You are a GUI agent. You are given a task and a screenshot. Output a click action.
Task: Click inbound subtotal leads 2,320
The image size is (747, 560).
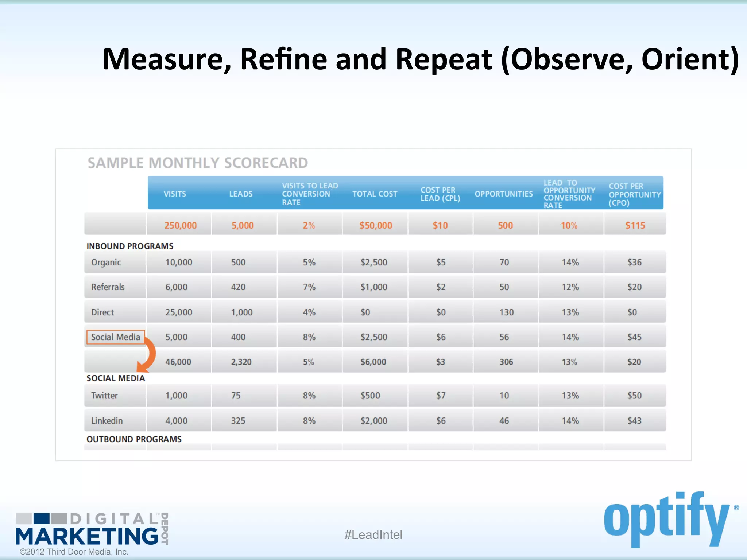pos(241,362)
